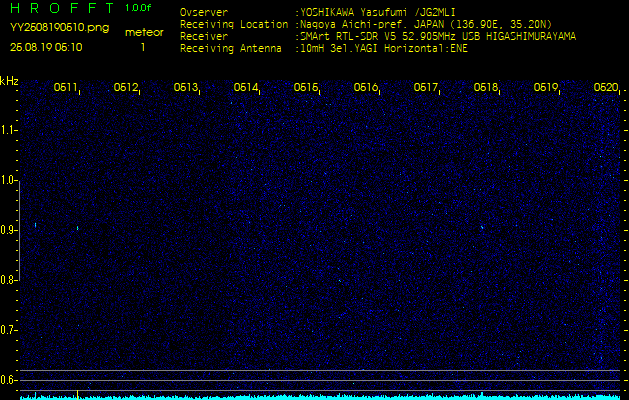Click the meteor count value 1
Image resolution: width=629 pixels, height=400 pixels.
143,47
